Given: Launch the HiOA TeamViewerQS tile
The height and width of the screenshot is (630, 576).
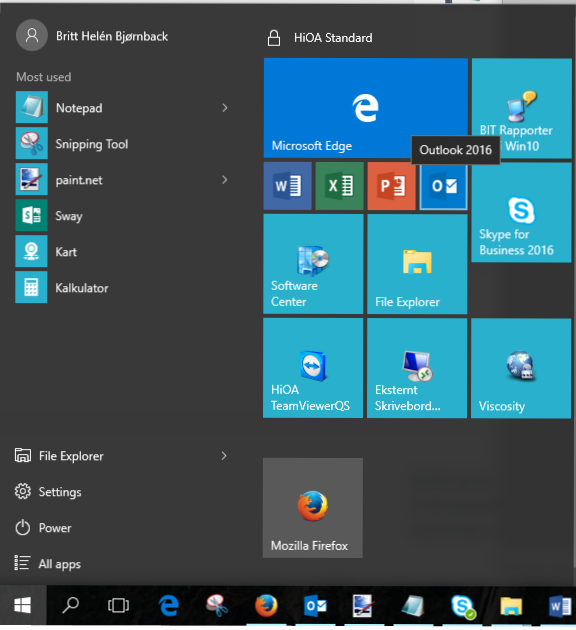Looking at the screenshot, I should pos(313,368).
